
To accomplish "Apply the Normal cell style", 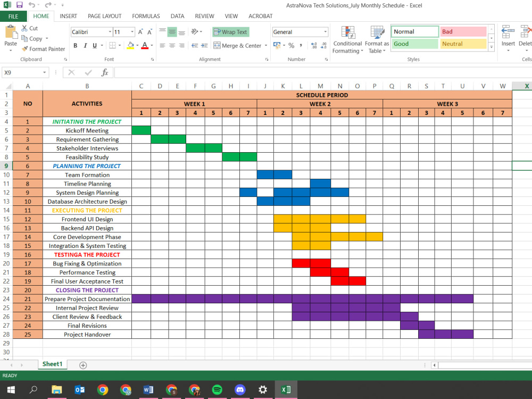I will [x=414, y=31].
